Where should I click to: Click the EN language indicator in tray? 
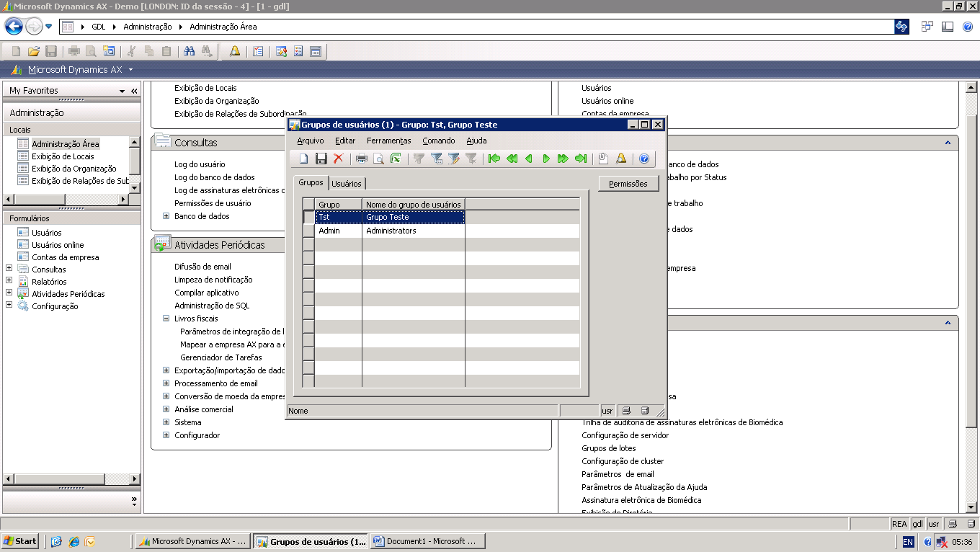point(908,542)
